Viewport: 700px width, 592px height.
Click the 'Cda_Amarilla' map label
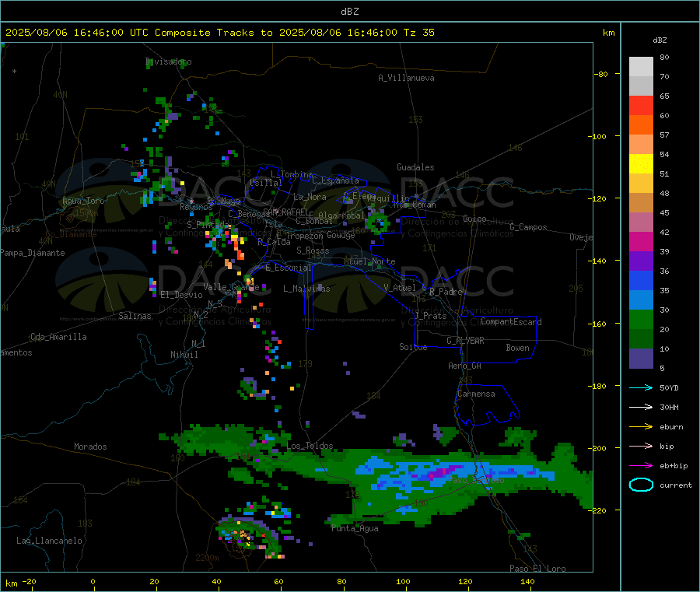(x=58, y=337)
